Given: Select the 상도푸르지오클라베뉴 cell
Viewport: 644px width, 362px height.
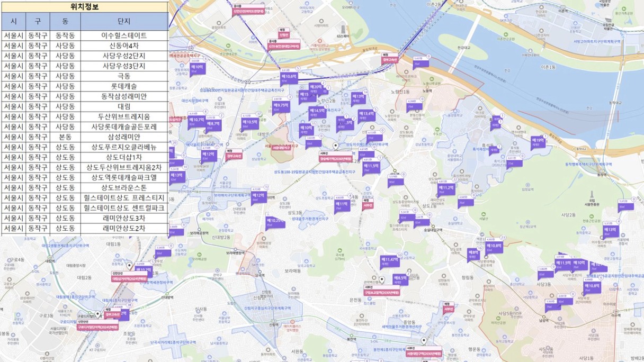Looking at the screenshot, I should tap(124, 147).
